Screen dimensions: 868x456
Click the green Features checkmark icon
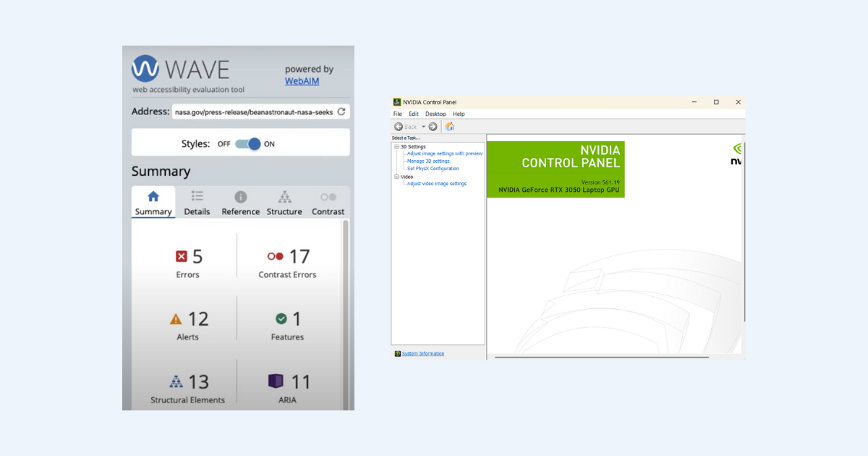point(281,318)
